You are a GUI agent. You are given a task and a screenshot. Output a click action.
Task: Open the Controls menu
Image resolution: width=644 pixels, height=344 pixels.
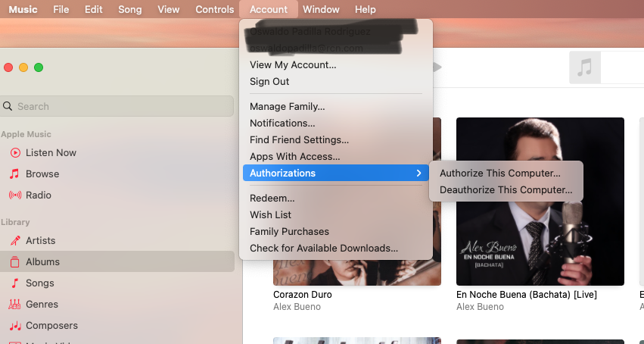(x=214, y=9)
